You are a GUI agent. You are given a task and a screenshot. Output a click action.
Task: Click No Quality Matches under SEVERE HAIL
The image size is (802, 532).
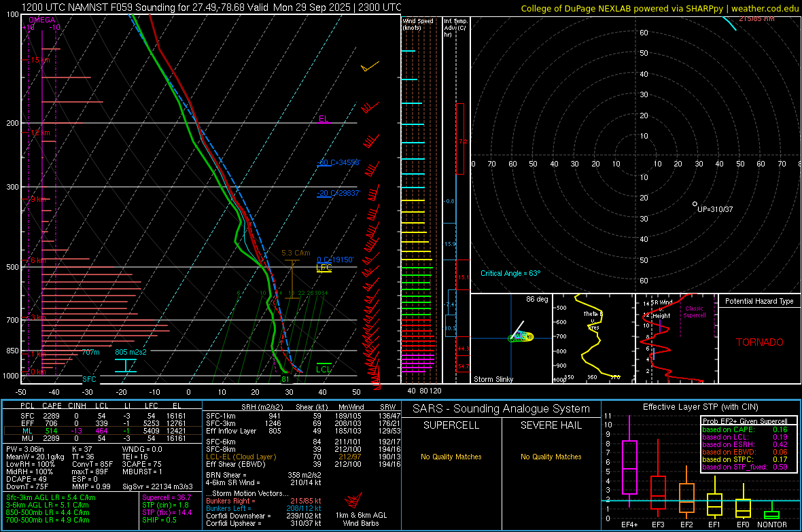click(x=551, y=457)
